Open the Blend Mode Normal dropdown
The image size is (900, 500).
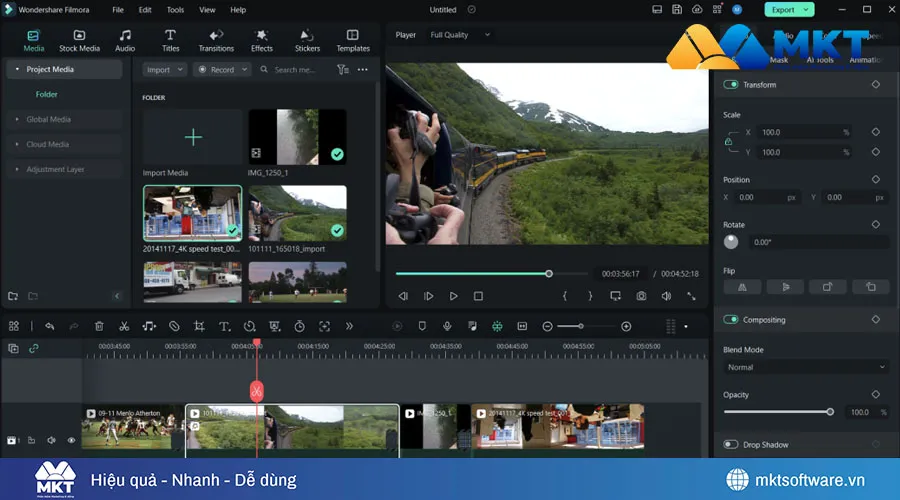click(x=806, y=367)
